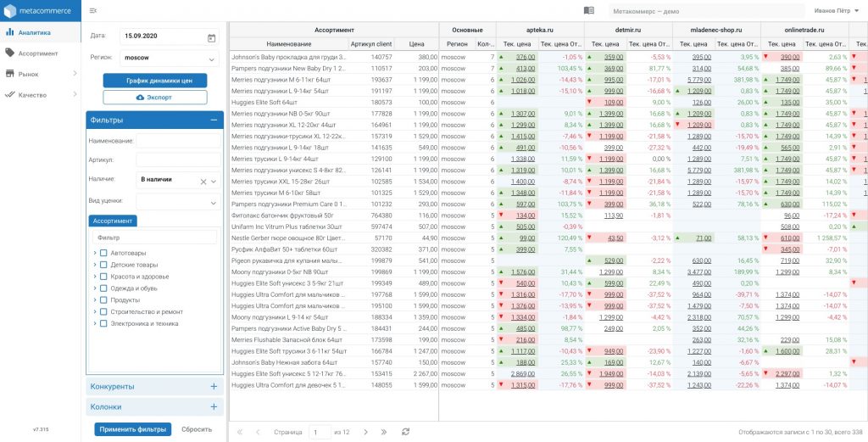
Task: Go to the next page arrow
Action: 365,432
